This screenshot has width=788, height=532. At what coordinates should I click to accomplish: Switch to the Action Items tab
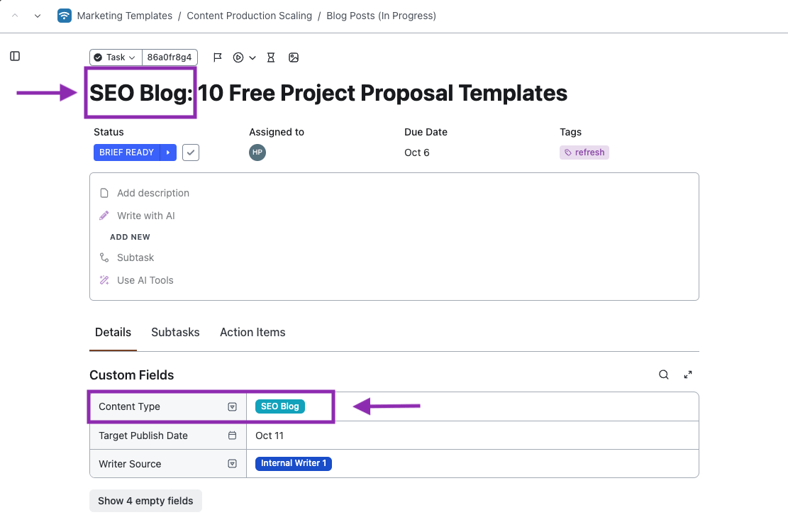click(x=253, y=332)
